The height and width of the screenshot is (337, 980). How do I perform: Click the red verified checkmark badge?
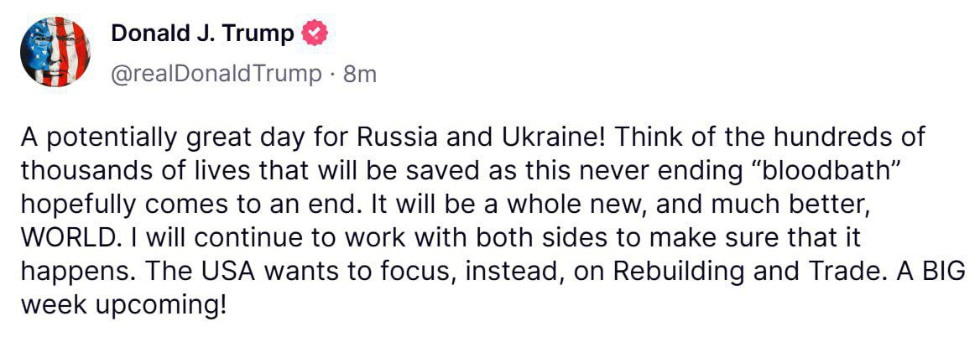315,34
